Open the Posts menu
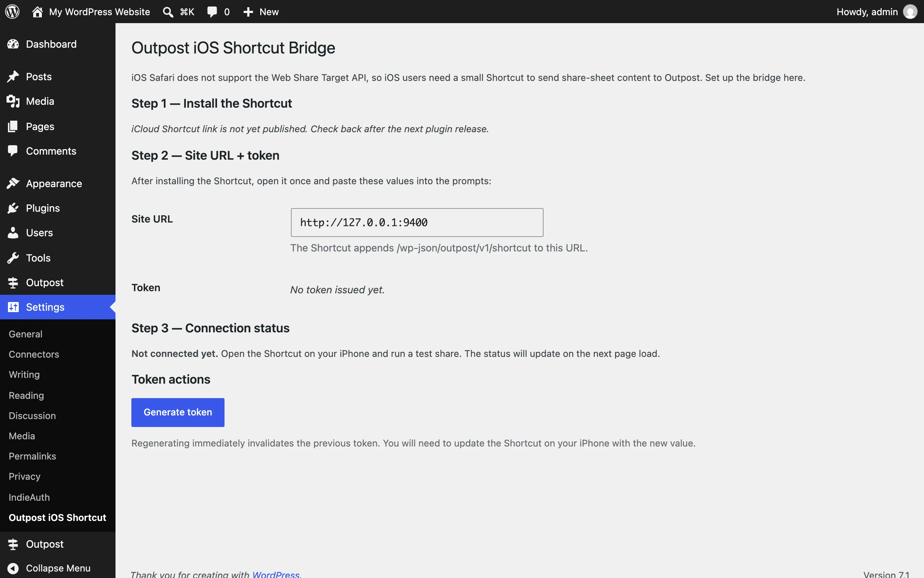The image size is (924, 578). click(58, 77)
